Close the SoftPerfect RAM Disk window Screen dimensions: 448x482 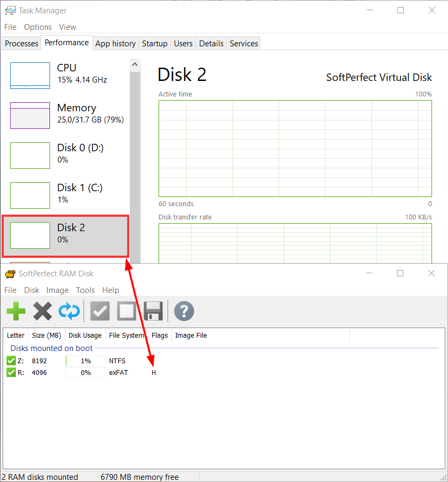pos(432,273)
